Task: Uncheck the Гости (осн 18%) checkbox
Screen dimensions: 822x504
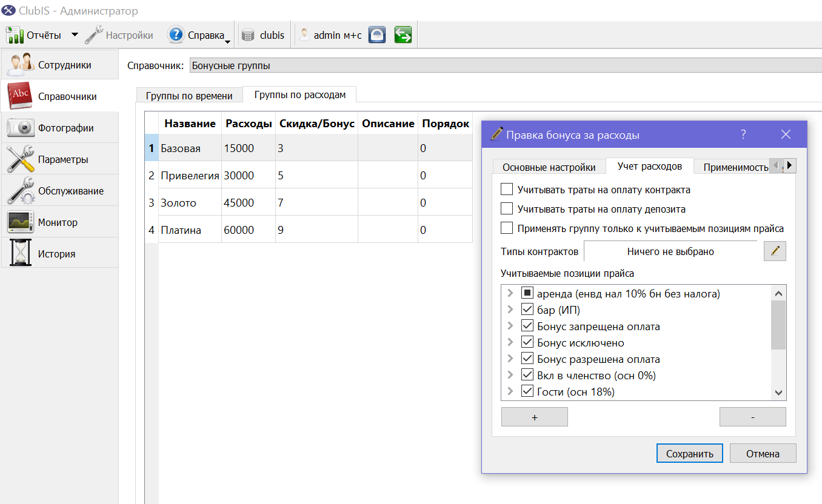Action: pyautogui.click(x=527, y=391)
